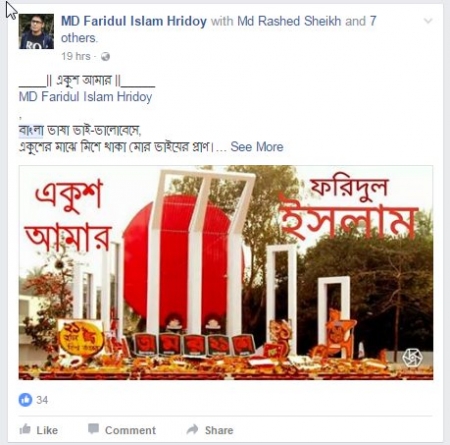Open the post options chevron menu
The height and width of the screenshot is (445, 450).
428,21
